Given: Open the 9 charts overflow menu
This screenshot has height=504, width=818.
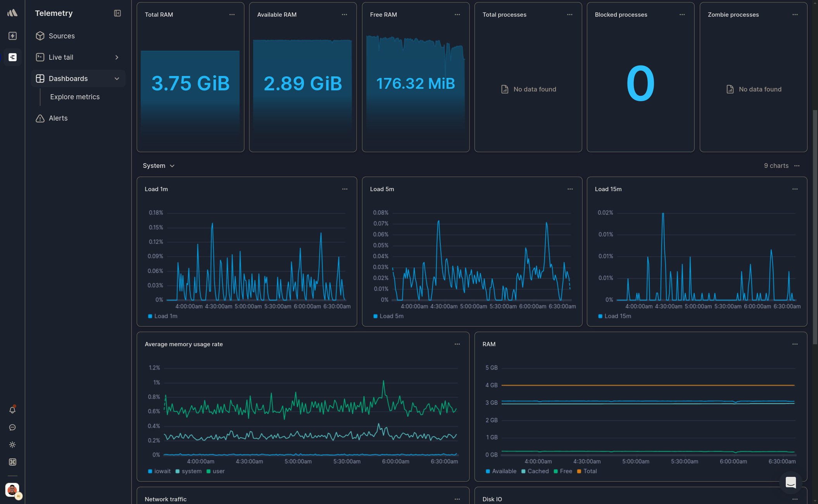Looking at the screenshot, I should tap(797, 166).
